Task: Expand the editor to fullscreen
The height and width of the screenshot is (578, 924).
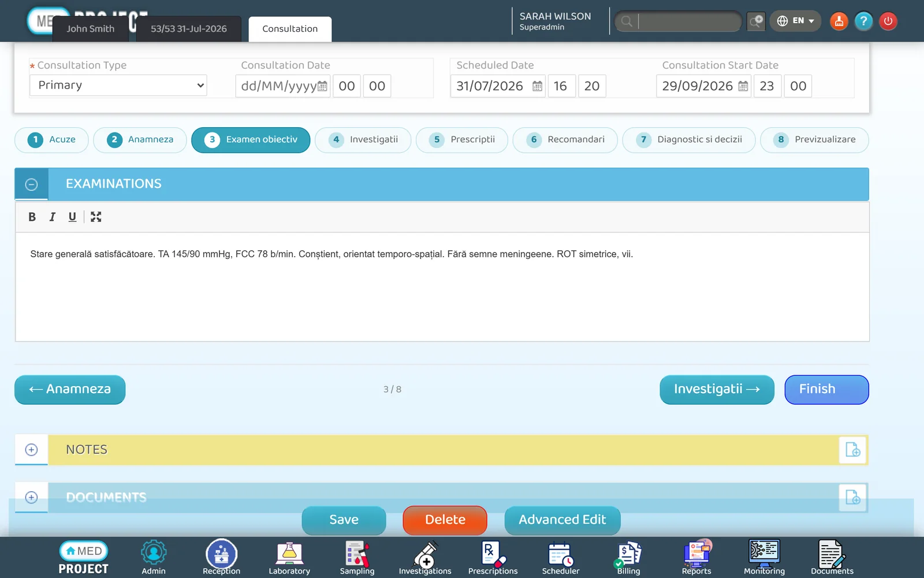Action: point(96,217)
